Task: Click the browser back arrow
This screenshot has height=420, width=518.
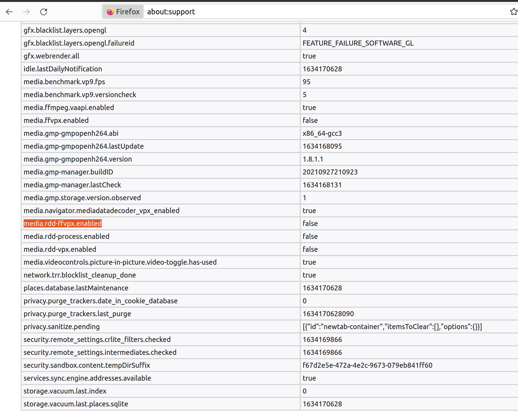Action: (9, 12)
